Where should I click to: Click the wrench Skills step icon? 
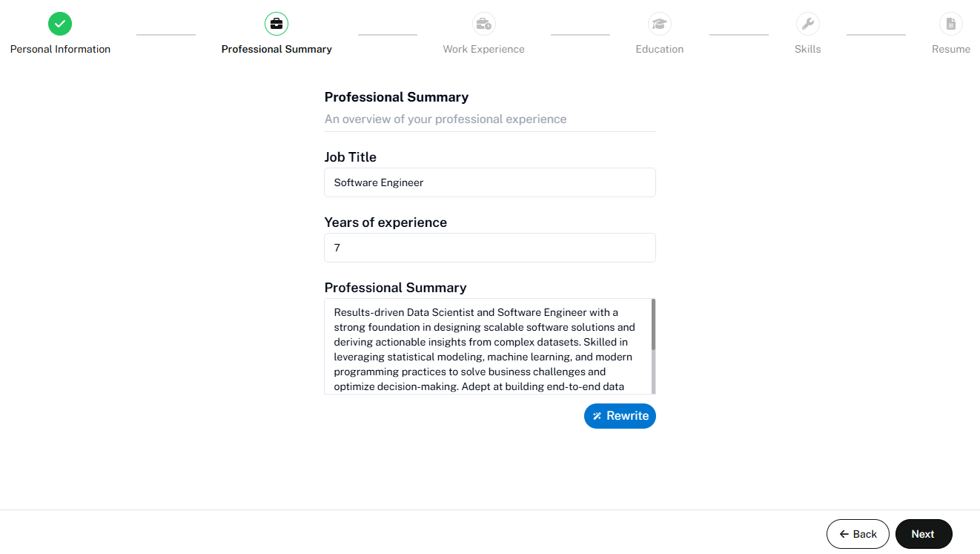pos(807,24)
